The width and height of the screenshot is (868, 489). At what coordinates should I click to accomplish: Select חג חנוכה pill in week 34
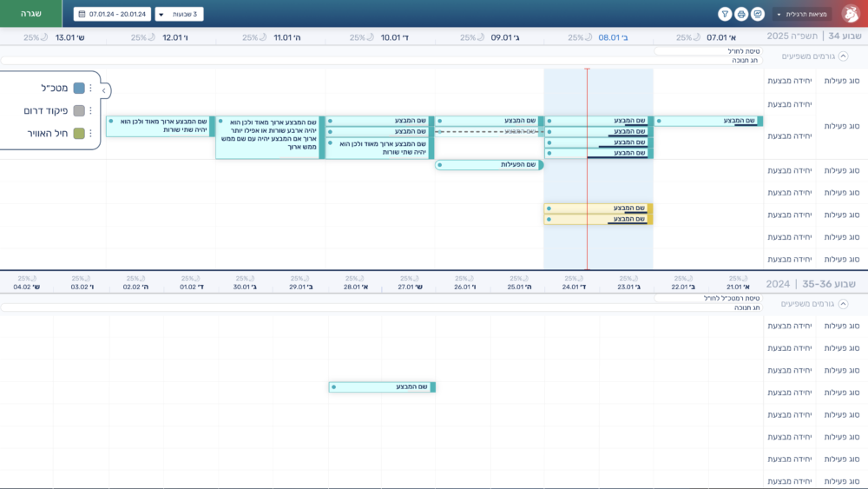(381, 60)
